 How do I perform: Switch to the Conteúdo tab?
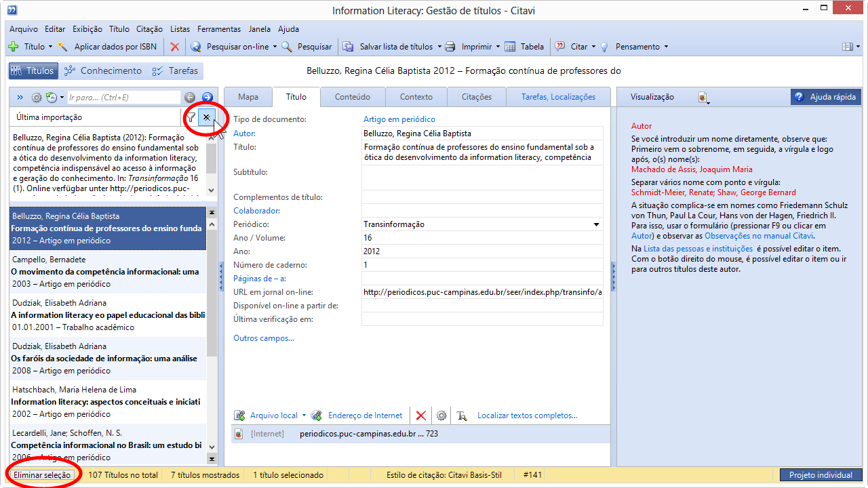coord(353,97)
